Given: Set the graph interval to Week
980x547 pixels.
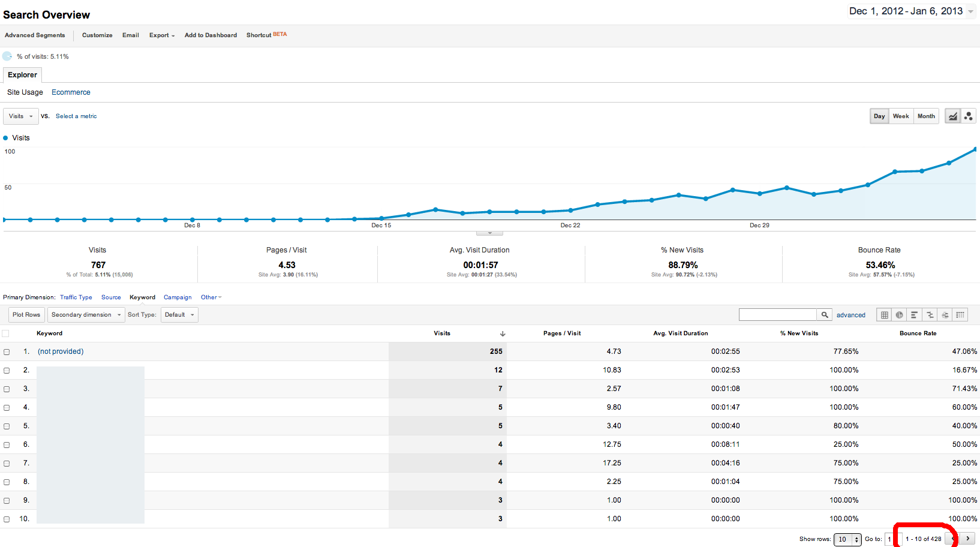Looking at the screenshot, I should click(x=900, y=116).
